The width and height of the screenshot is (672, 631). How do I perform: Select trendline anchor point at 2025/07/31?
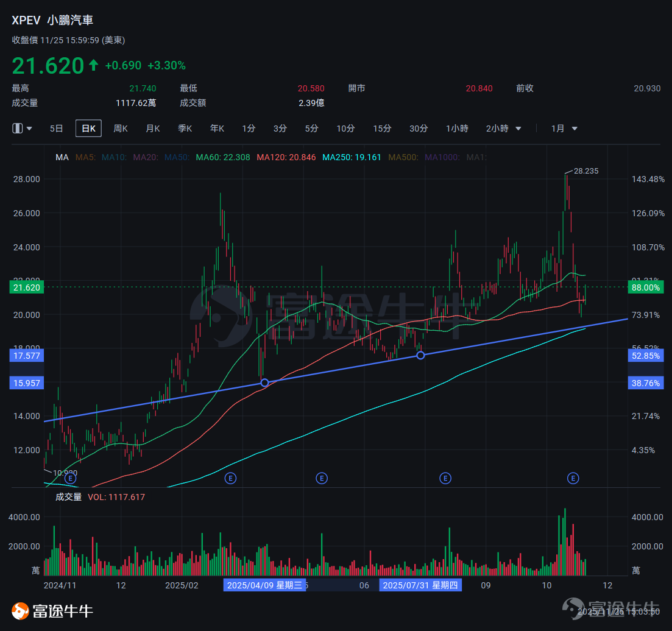point(420,355)
